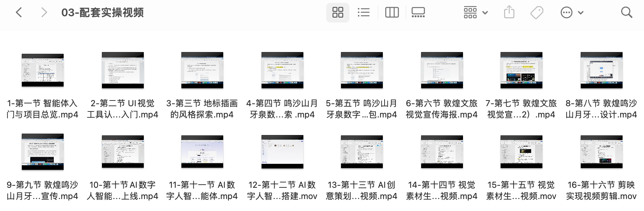The image size is (644, 211).
Task: Click the Search magnifier icon
Action: (626, 13)
